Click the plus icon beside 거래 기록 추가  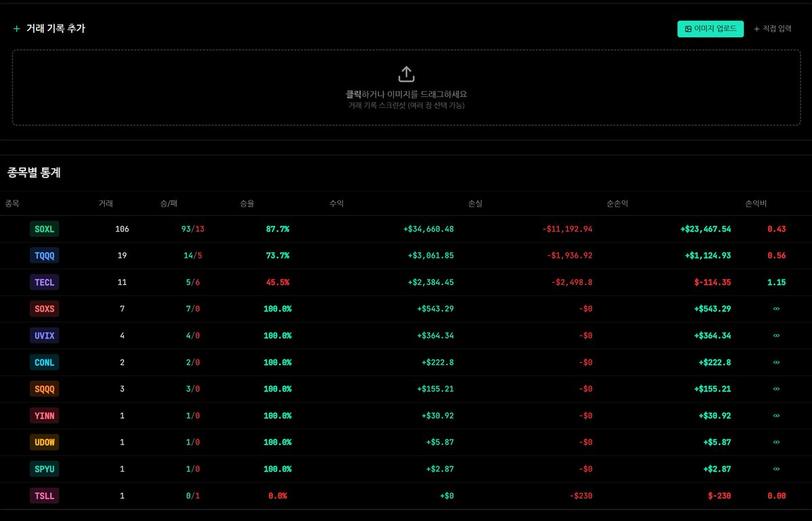click(x=17, y=28)
